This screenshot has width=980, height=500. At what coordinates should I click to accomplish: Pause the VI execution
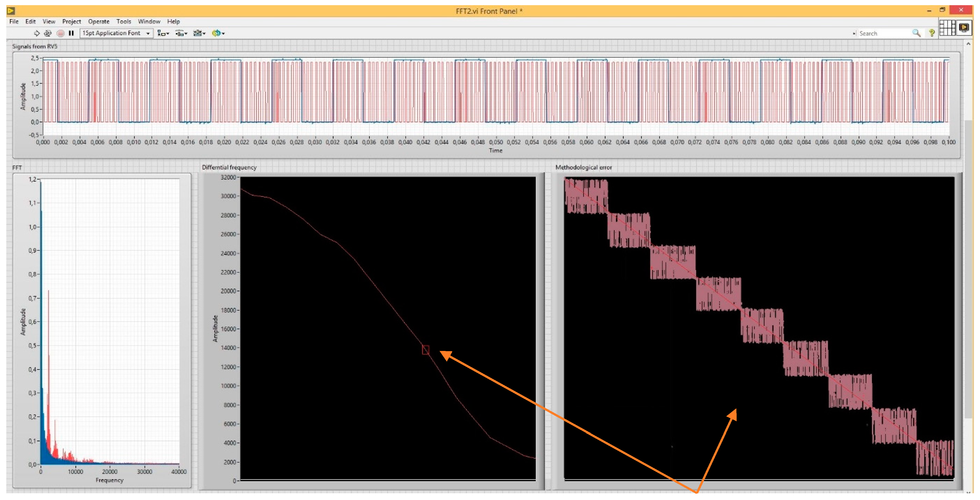pyautogui.click(x=71, y=33)
